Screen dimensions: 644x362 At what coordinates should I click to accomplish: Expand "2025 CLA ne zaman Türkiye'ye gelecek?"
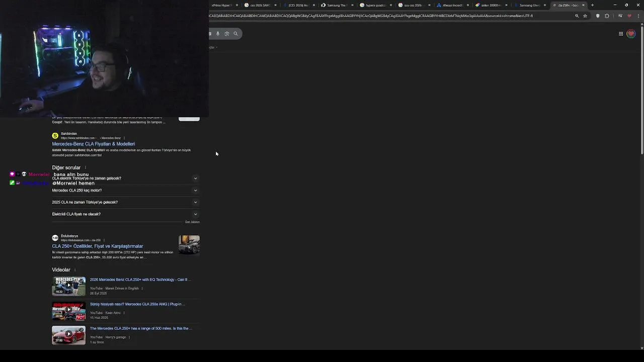click(125, 202)
